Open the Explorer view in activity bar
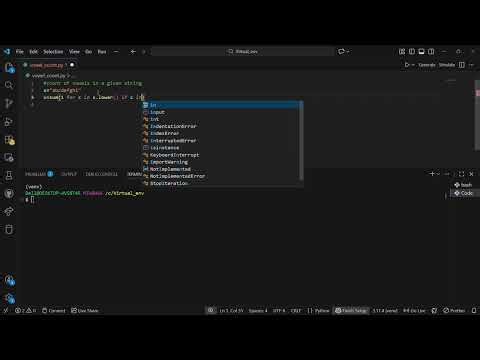Image resolution: width=480 pixels, height=360 pixels. (x=9, y=68)
